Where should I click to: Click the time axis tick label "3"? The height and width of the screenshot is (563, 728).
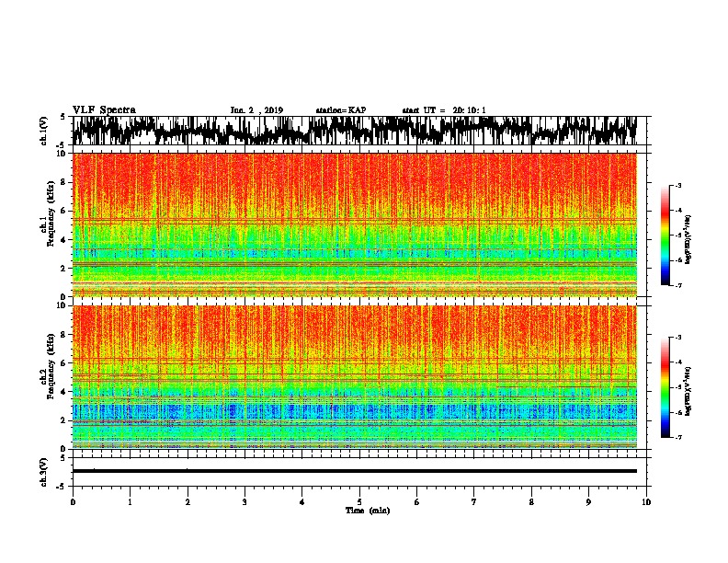pos(245,501)
